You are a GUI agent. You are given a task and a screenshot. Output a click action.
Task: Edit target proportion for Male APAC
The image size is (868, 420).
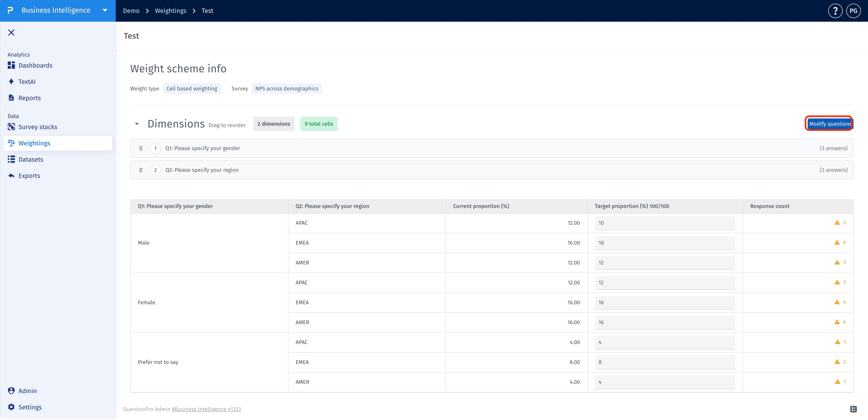click(x=665, y=223)
